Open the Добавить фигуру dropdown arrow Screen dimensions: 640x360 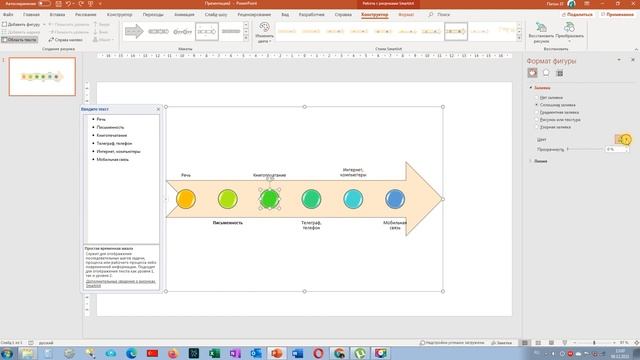coord(44,24)
